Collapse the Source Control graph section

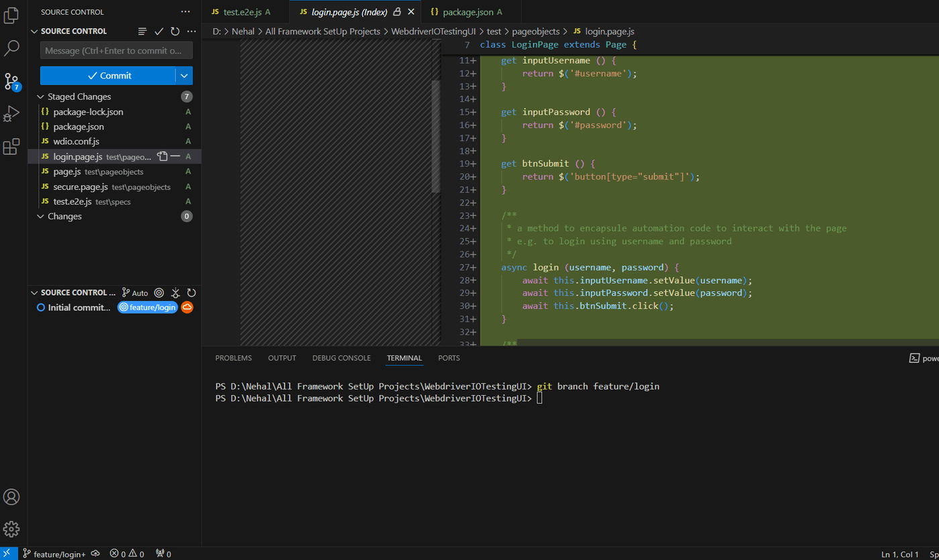tap(34, 293)
